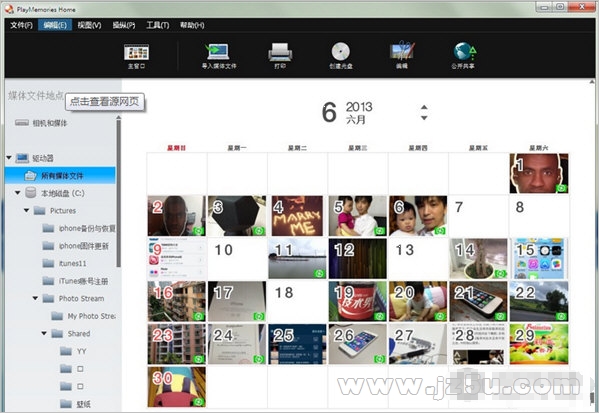Open the Pictures folder
The height and width of the screenshot is (413, 599).
pyautogui.click(x=55, y=211)
